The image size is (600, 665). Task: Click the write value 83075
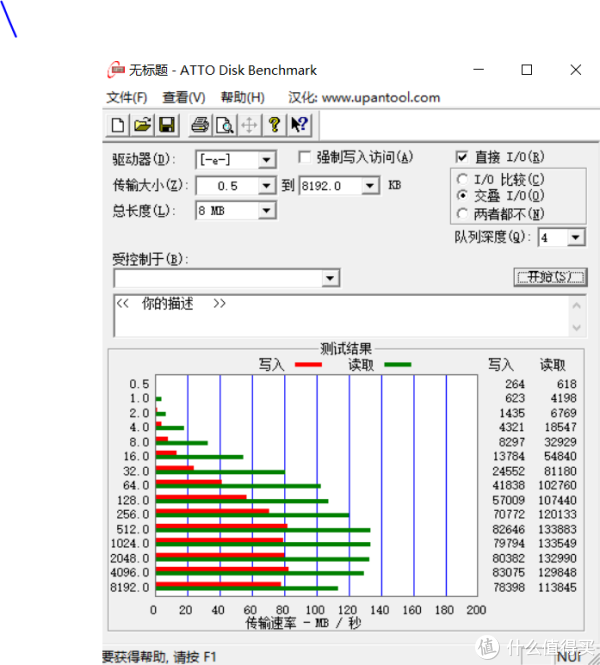(x=508, y=573)
